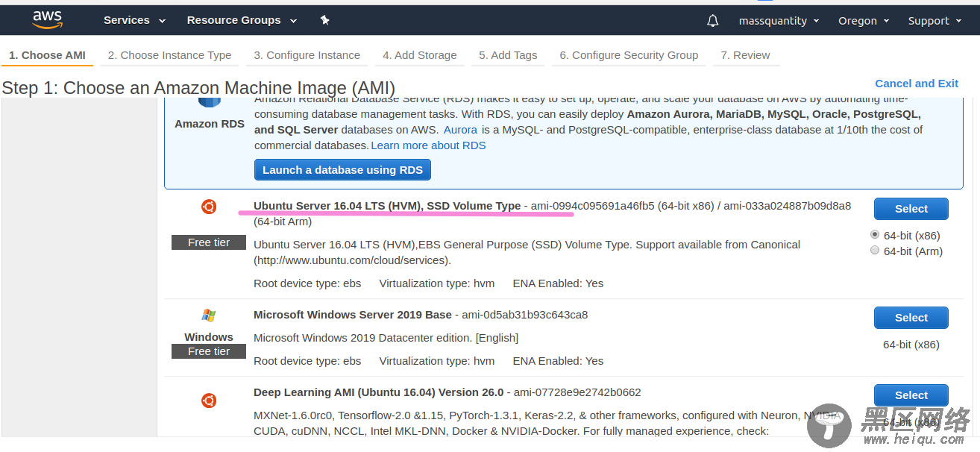Open the notifications bell
This screenshot has height=452, width=980.
click(713, 21)
